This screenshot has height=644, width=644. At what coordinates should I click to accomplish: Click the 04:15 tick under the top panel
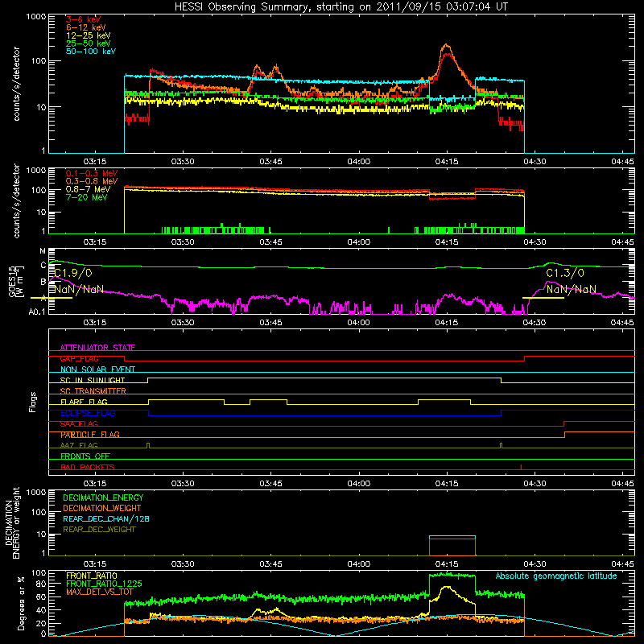447,162
